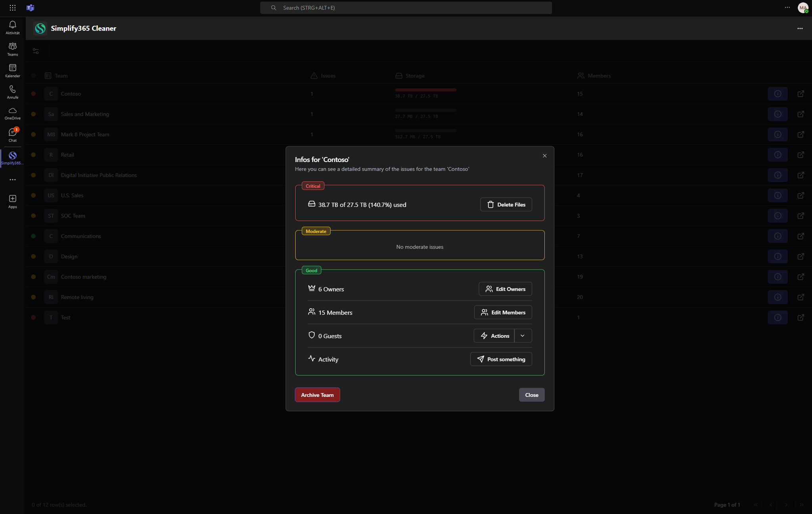
Task: Select Digital Initiative Public Relations row
Action: point(419,175)
